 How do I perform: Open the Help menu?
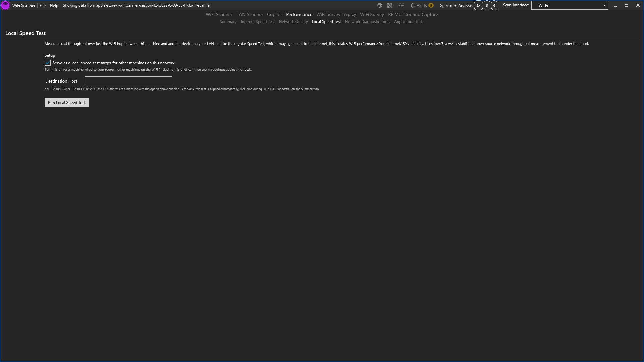tap(54, 5)
